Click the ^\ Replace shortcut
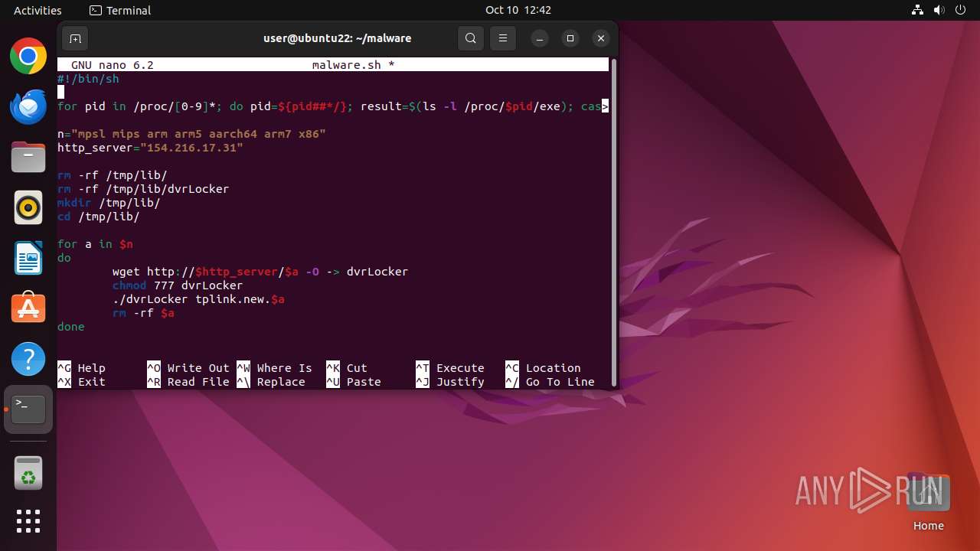 271,382
